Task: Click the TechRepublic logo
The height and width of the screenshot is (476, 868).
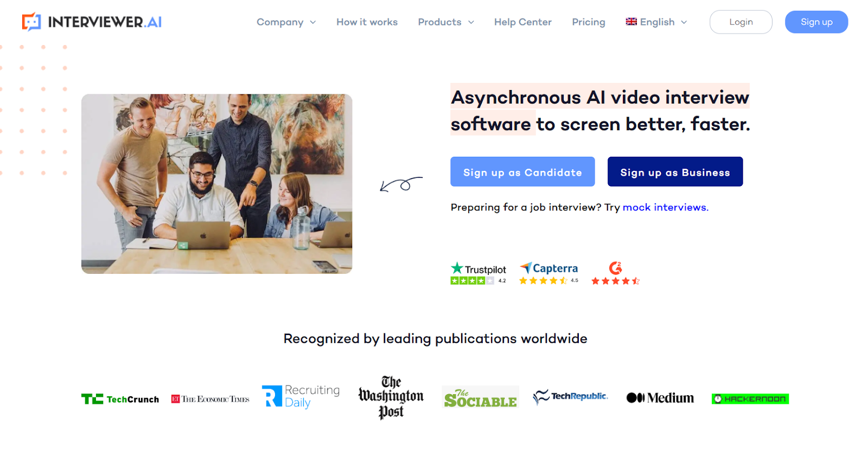Action: [x=570, y=397]
